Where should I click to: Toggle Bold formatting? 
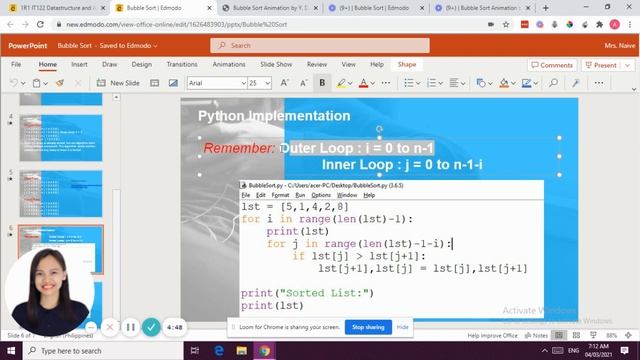point(322,83)
